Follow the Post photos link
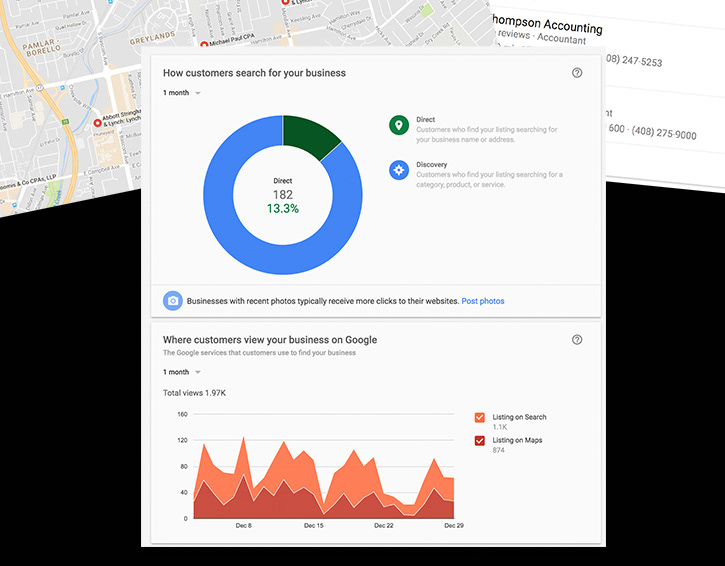The height and width of the screenshot is (566, 725). [x=483, y=301]
